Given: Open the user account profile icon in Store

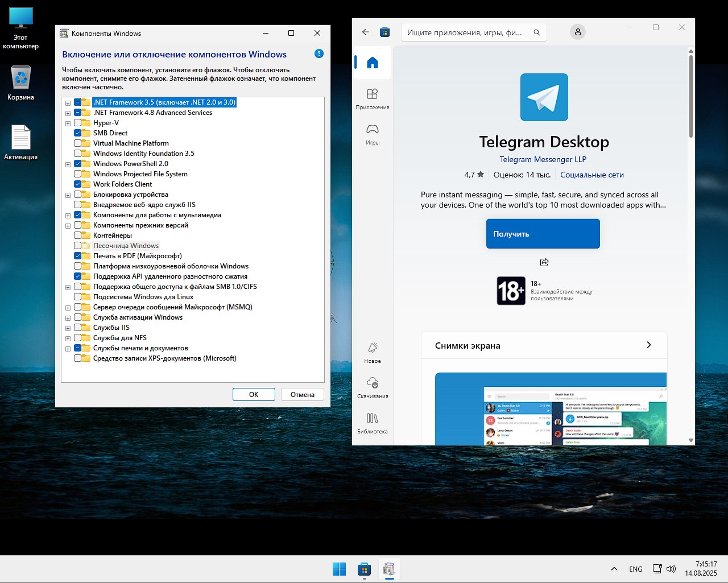Looking at the screenshot, I should (x=578, y=32).
